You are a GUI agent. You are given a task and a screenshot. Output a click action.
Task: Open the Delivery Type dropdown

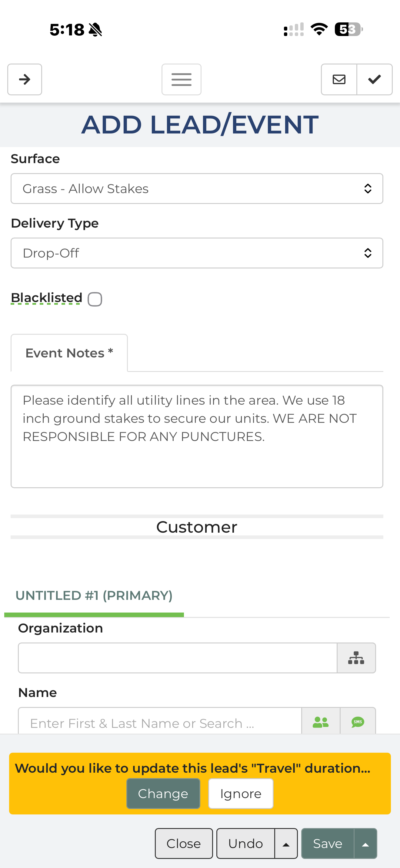point(197,253)
